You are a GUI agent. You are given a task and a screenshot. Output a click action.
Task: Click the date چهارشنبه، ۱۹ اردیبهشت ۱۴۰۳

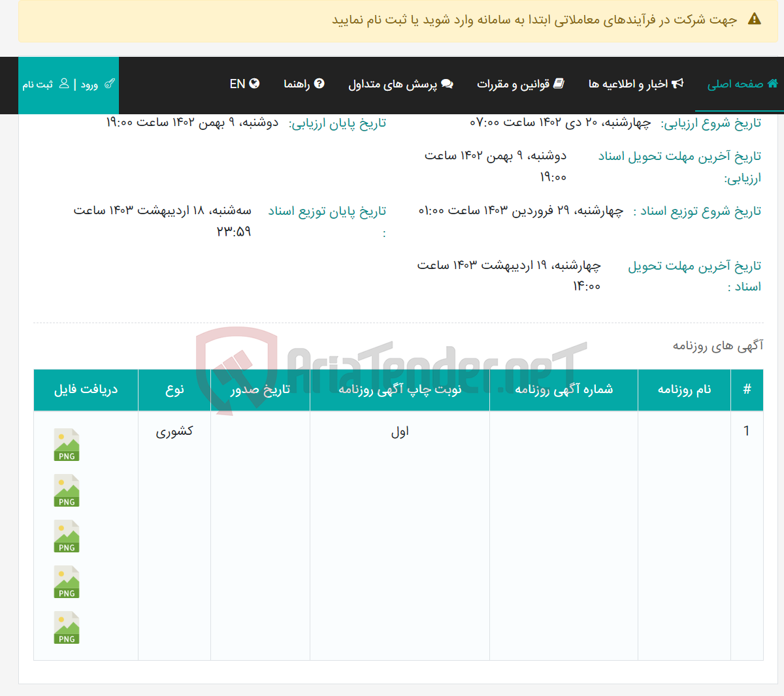click(x=509, y=276)
